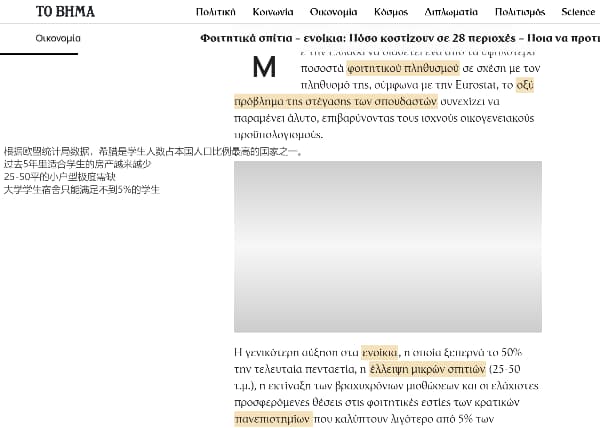Select Οικονομία in the top navigation
The width and height of the screenshot is (600, 428).
(333, 12)
